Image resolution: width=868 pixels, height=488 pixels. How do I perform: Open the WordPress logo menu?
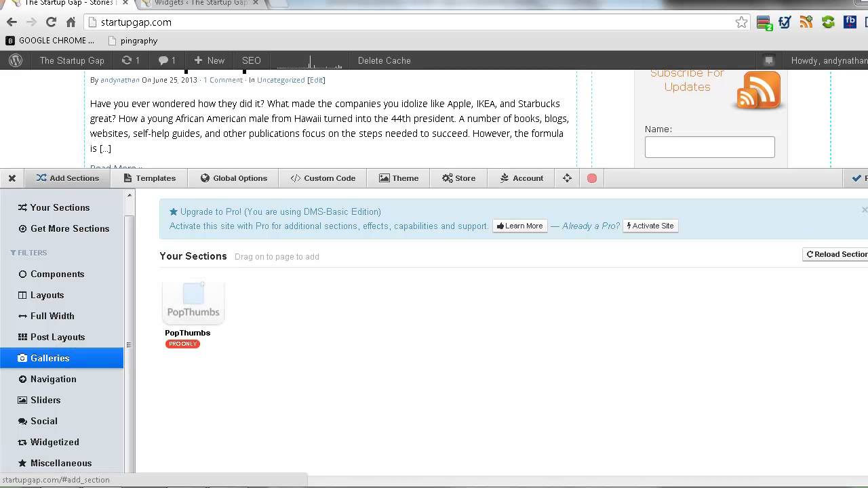(16, 60)
